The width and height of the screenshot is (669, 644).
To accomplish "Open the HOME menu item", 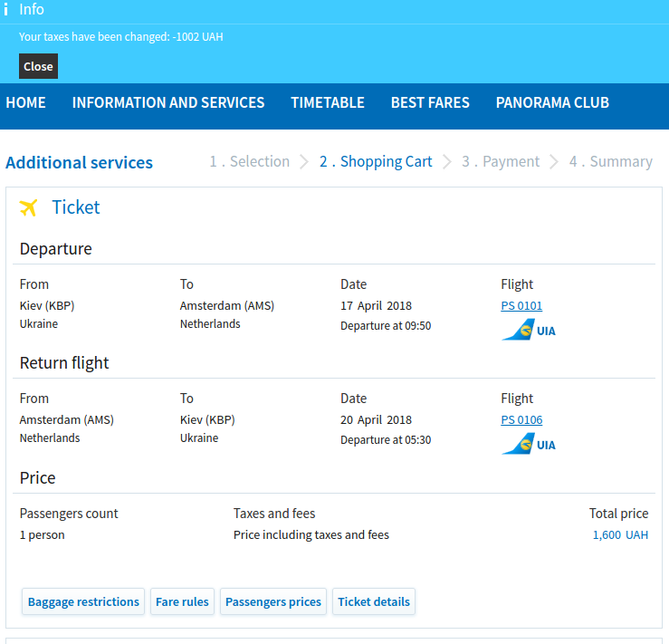I will (x=25, y=102).
